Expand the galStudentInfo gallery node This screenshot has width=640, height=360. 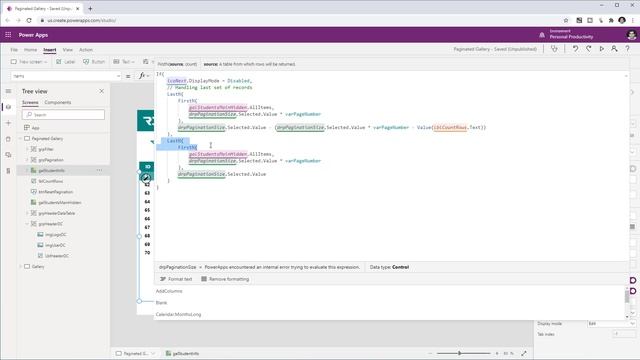(27, 171)
